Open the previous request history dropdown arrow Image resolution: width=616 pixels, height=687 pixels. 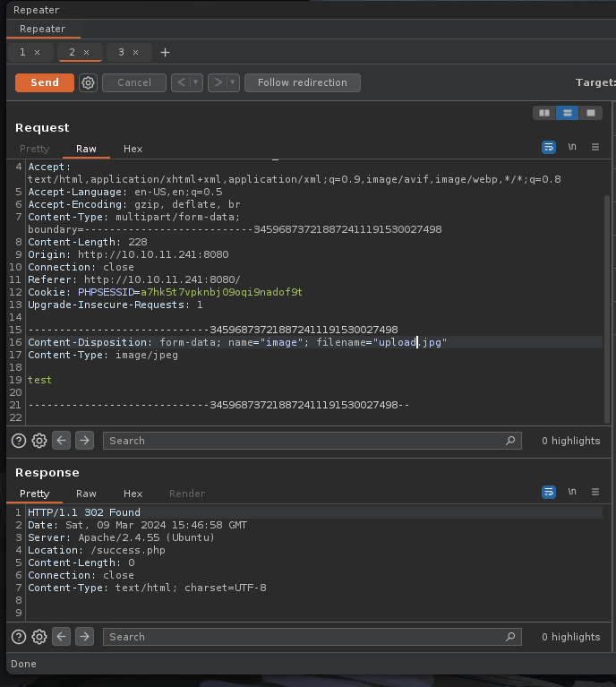pos(196,82)
